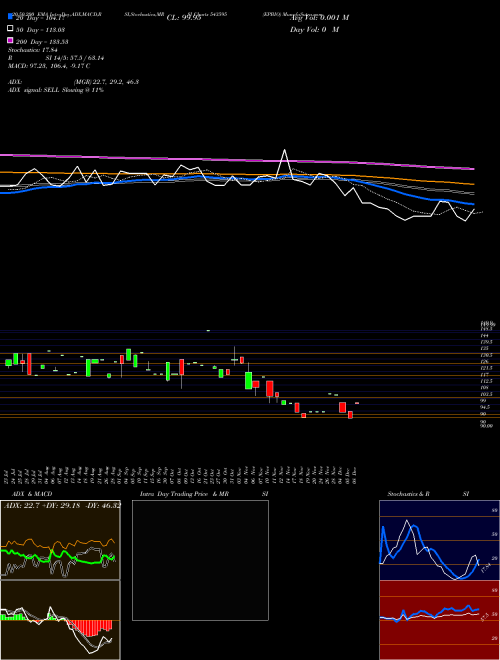Select the RSI 14/3: 57.5 / 63.14 reading
This screenshot has width=500, height=660.
pos(56,58)
